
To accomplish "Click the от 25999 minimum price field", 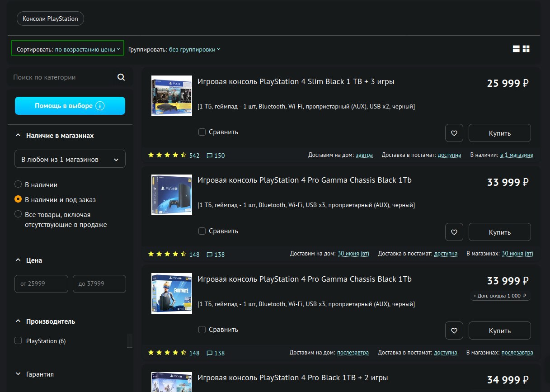I will (41, 283).
